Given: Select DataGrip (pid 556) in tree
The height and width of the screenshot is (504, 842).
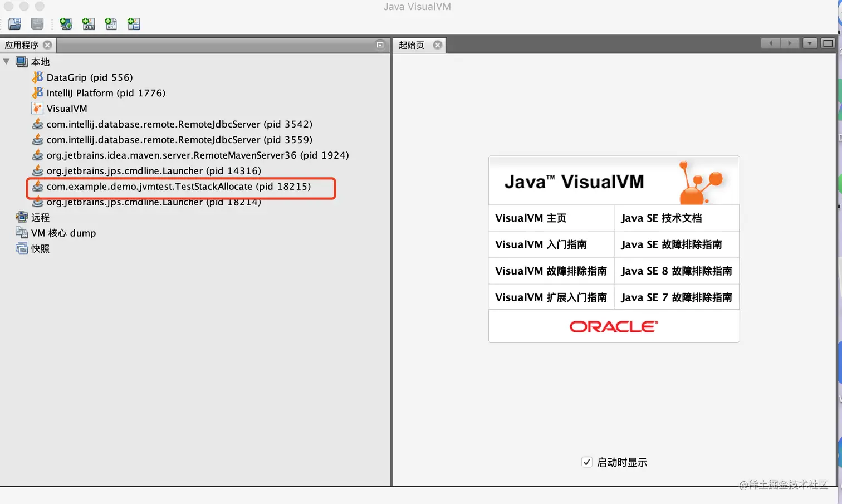Looking at the screenshot, I should click(x=90, y=77).
